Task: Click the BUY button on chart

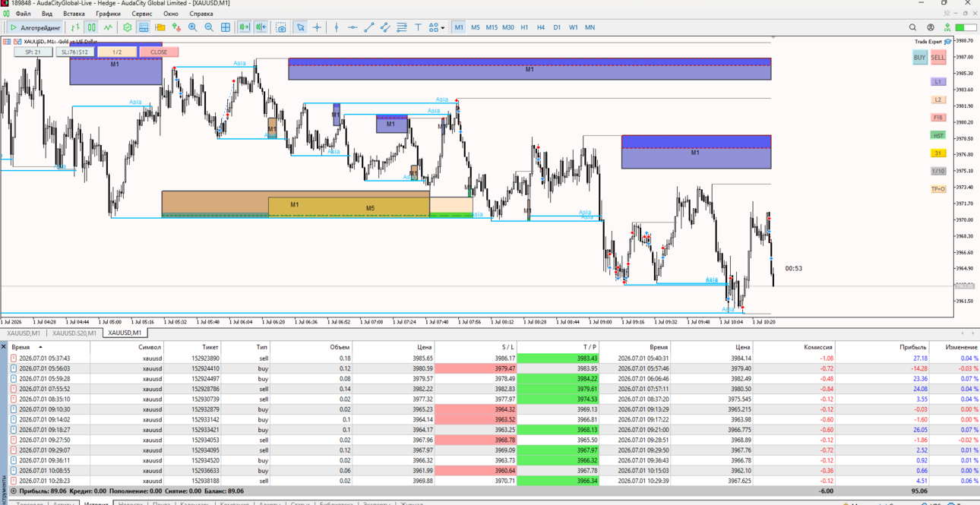Action: tap(919, 58)
